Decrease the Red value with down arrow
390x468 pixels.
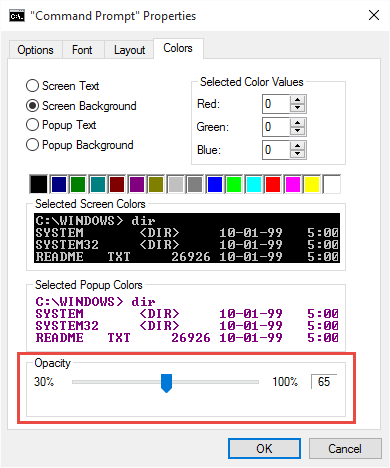pos(298,108)
